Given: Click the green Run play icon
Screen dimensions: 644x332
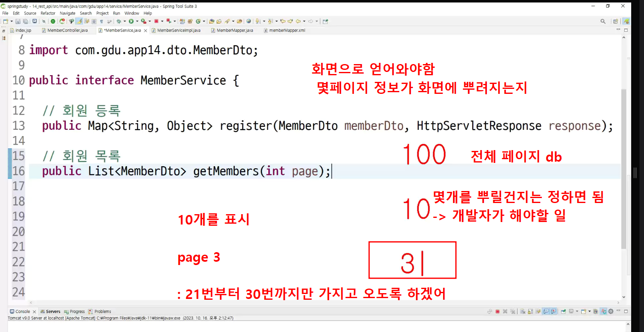Looking at the screenshot, I should (x=131, y=21).
